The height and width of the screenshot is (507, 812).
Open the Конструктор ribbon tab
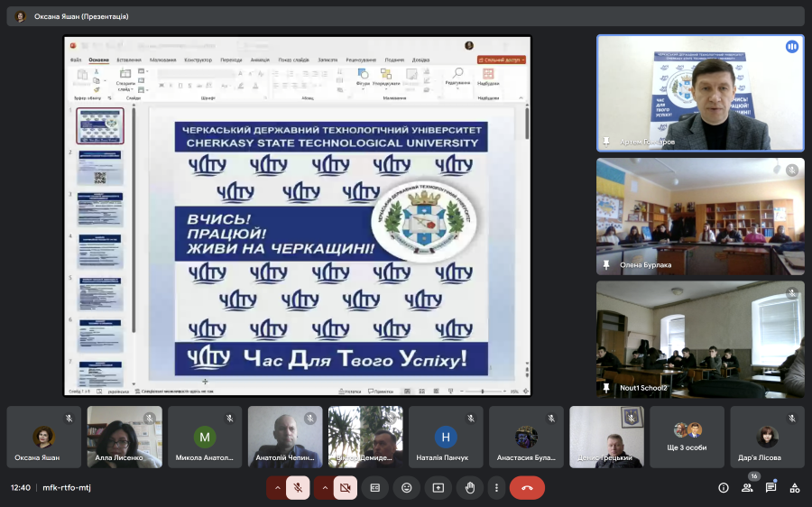pyautogui.click(x=198, y=60)
